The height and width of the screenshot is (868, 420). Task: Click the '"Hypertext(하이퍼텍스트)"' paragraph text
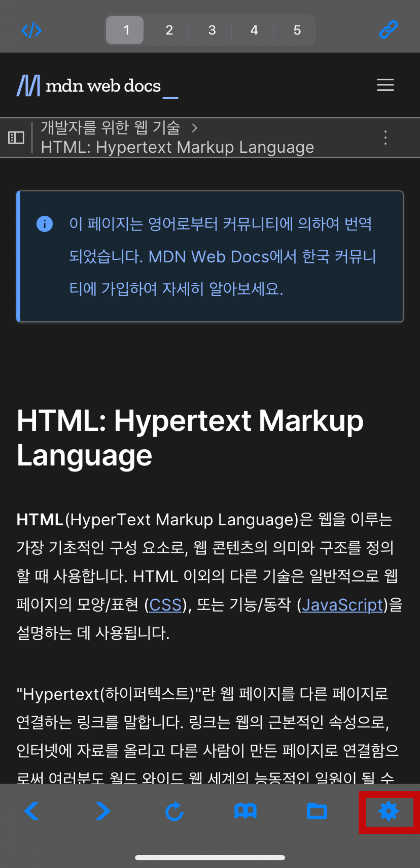(x=208, y=736)
